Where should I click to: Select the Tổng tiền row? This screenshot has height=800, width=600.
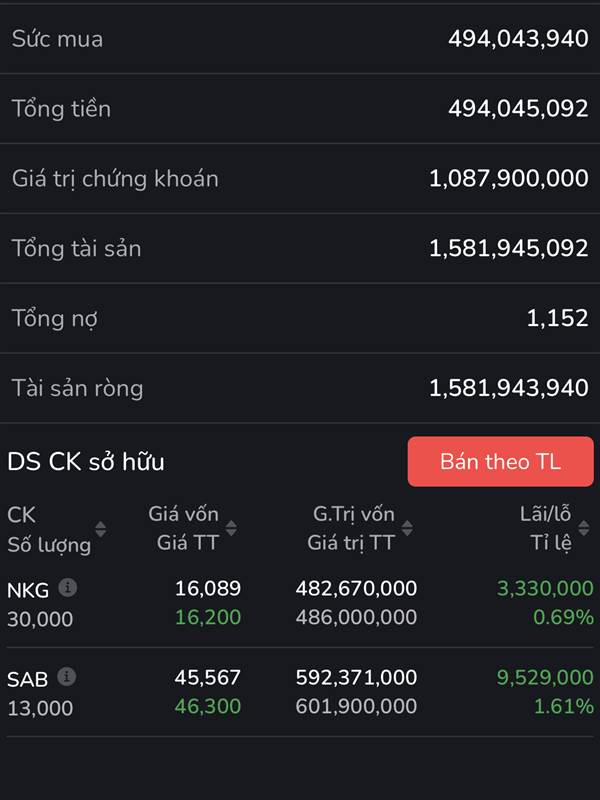pos(300,109)
